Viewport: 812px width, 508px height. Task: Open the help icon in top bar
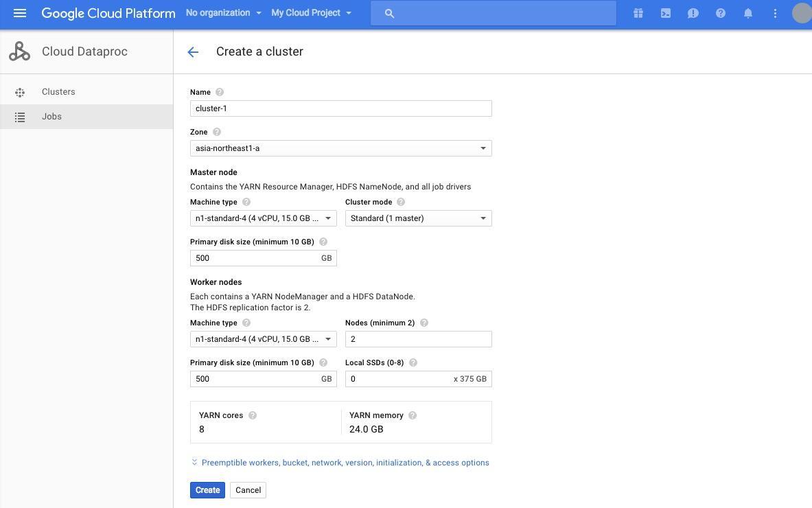click(x=720, y=14)
